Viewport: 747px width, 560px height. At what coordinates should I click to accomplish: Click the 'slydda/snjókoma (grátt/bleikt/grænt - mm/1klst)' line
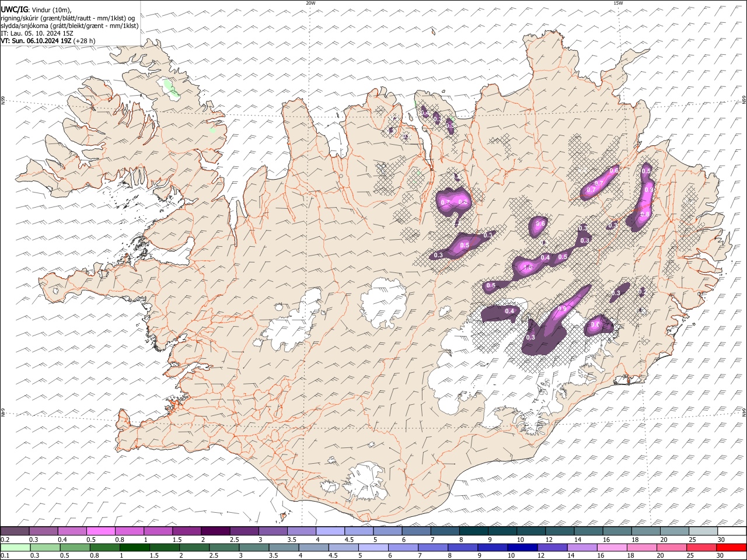pos(69,26)
